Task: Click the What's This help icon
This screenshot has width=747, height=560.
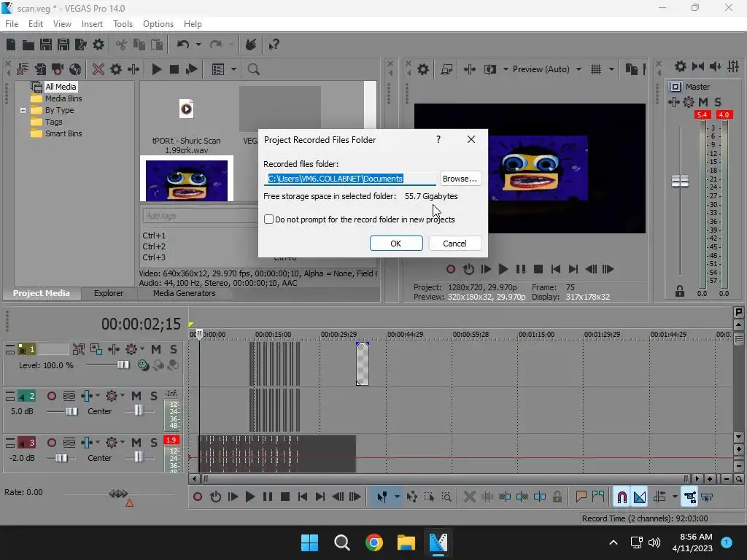Action: coord(274,44)
